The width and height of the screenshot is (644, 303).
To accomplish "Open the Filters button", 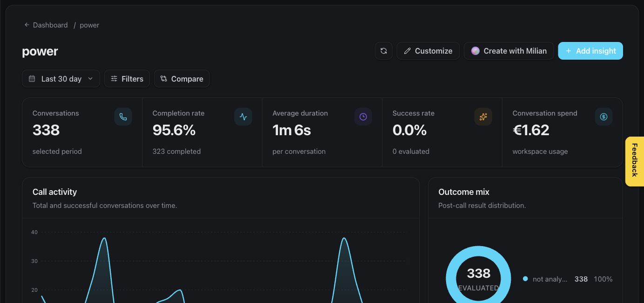I will tap(127, 79).
